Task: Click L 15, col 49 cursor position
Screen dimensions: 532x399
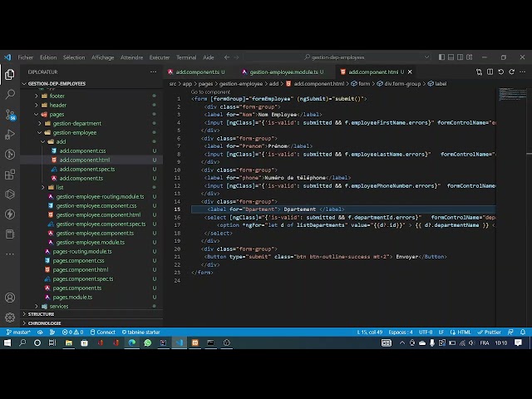Action: (x=369, y=332)
